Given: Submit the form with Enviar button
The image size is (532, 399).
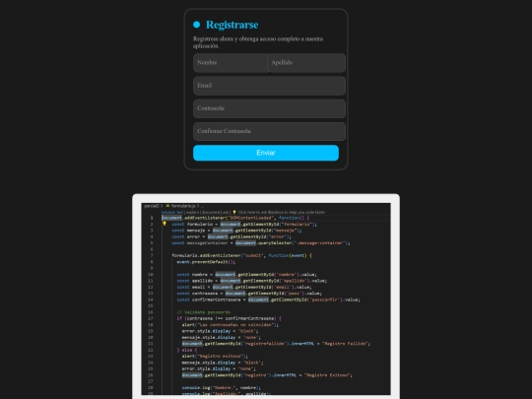Looking at the screenshot, I should pos(266,153).
